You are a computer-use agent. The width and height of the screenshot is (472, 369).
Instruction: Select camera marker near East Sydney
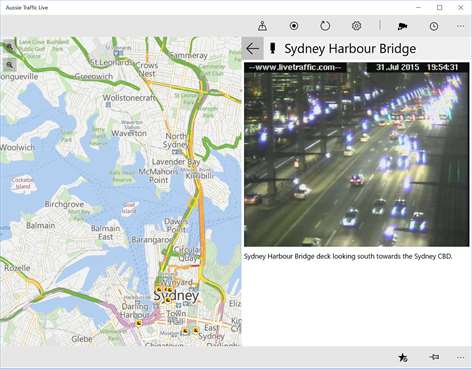coord(195,330)
